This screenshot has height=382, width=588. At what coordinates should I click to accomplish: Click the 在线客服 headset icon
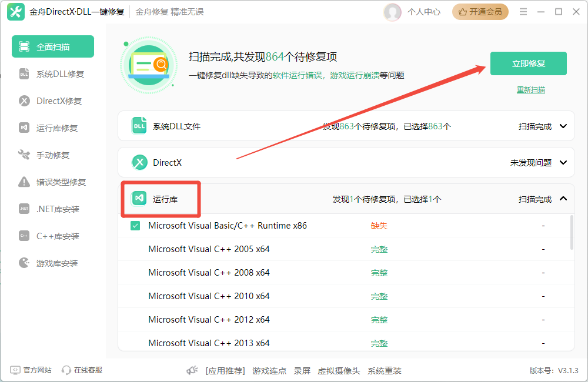click(x=66, y=370)
